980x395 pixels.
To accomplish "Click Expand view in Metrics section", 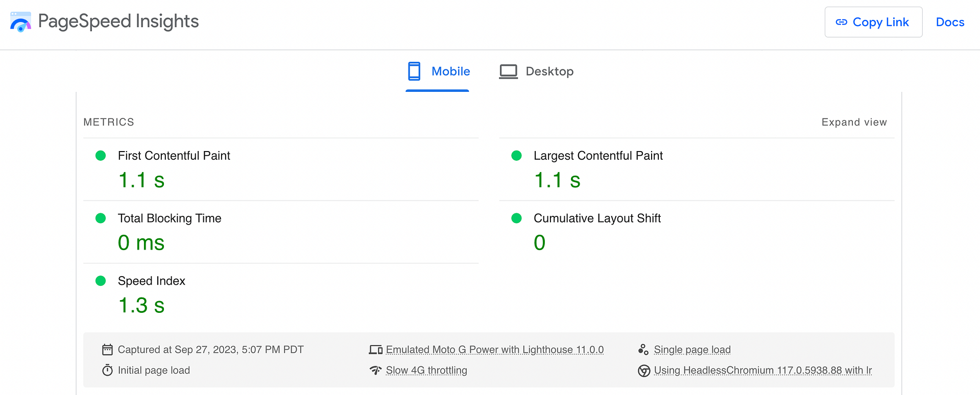I will 854,122.
